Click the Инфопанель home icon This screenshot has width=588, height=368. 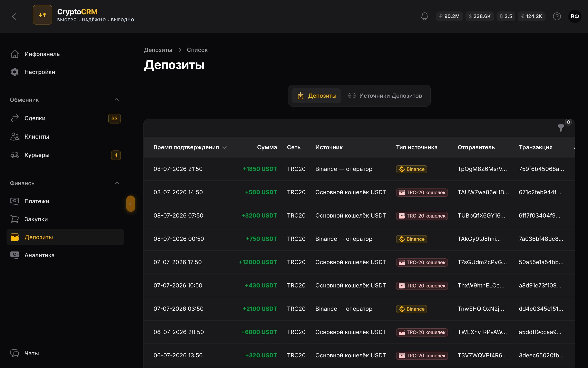pyautogui.click(x=14, y=54)
